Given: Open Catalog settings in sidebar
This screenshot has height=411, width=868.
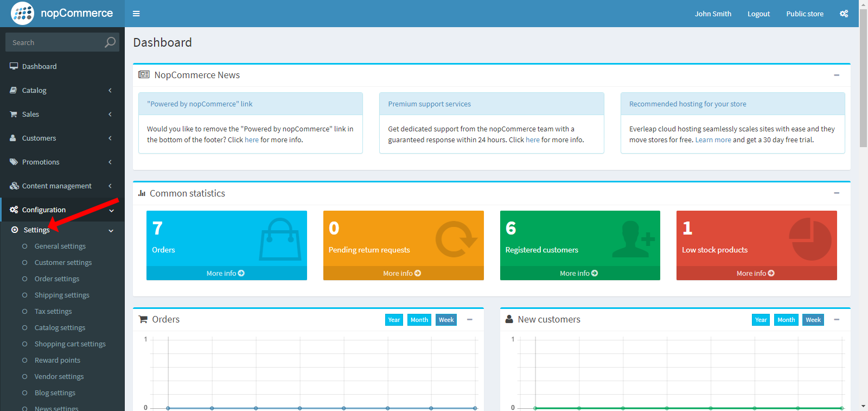Looking at the screenshot, I should click(x=60, y=327).
